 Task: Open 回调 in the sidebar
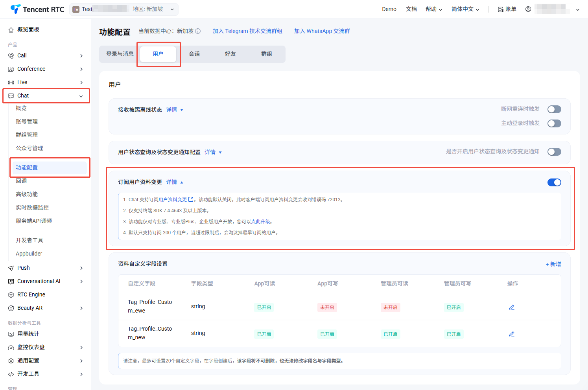21,181
